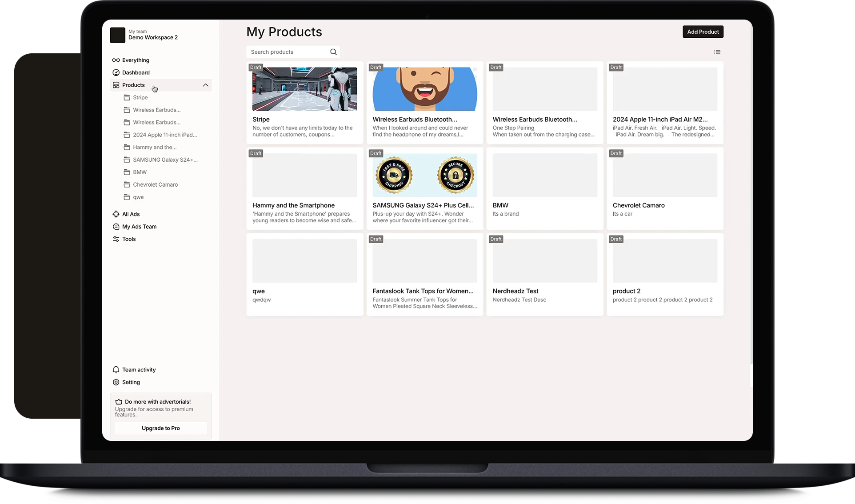Click the 'Nerdheadz Test' card title
Viewport: 855px width, 504px height.
(x=515, y=291)
